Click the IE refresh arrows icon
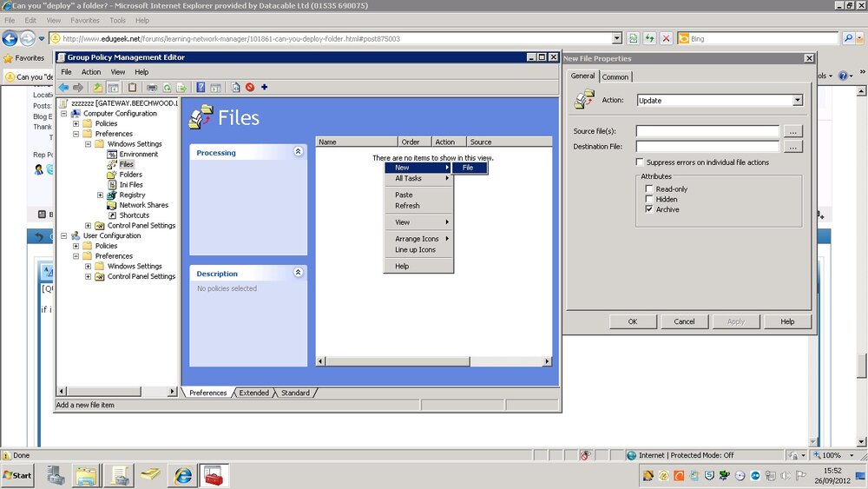This screenshot has width=868, height=489. coord(649,38)
